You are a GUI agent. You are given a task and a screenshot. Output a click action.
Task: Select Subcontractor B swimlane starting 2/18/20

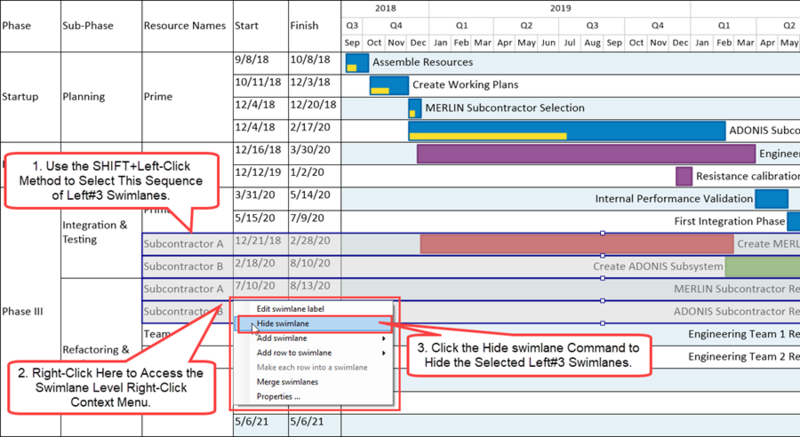coord(184,266)
